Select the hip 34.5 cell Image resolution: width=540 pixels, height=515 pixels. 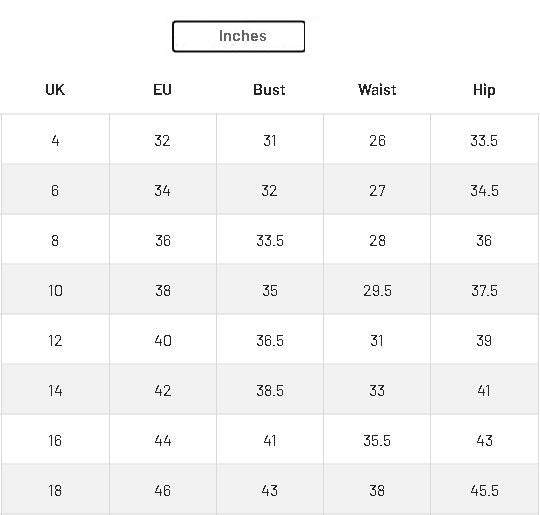pos(484,189)
